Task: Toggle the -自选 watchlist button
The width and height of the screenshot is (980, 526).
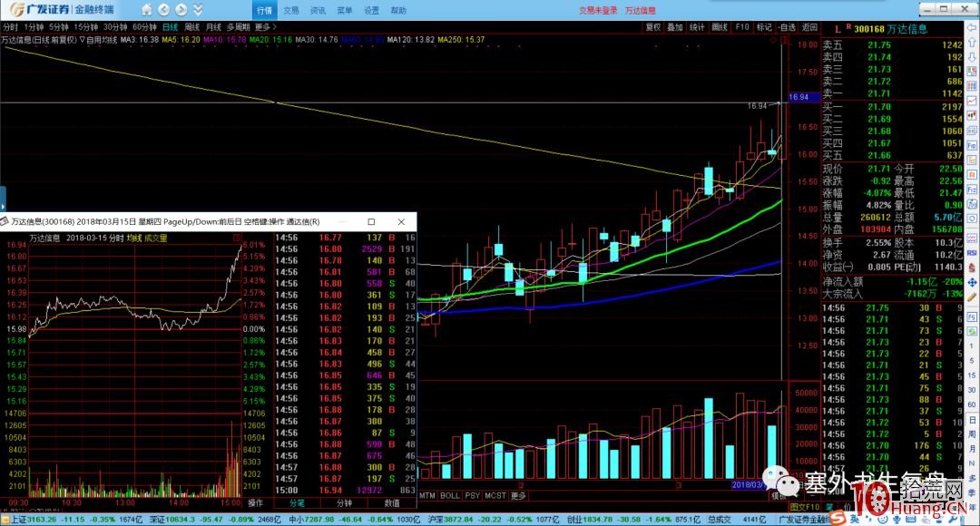Action: point(788,27)
